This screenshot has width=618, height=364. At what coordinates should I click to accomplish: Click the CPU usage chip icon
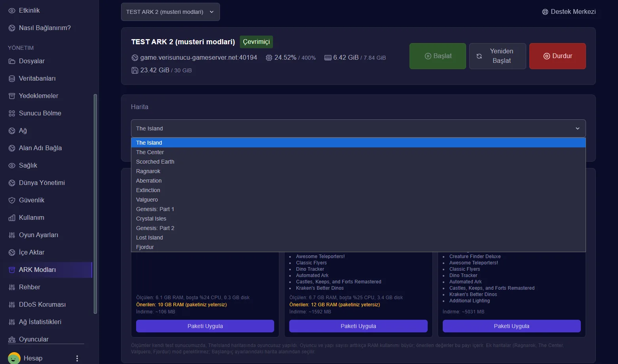tap(269, 58)
